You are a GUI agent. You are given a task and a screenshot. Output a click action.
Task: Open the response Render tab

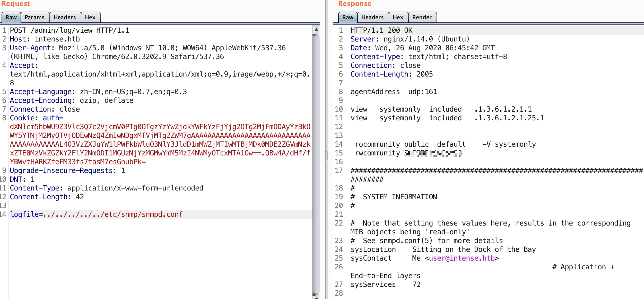tap(422, 17)
